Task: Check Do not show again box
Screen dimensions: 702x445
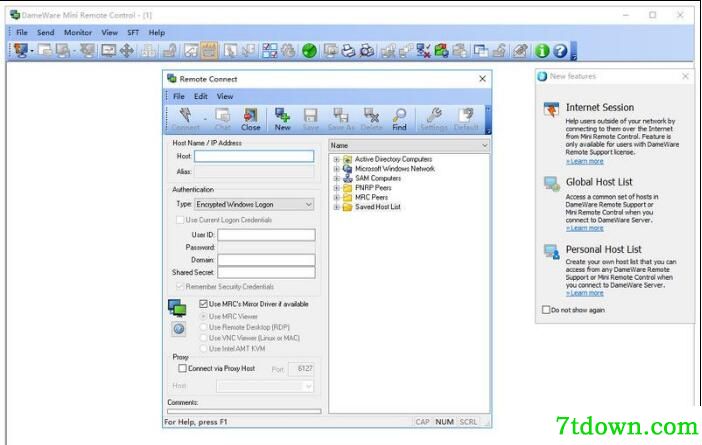Action: 546,310
